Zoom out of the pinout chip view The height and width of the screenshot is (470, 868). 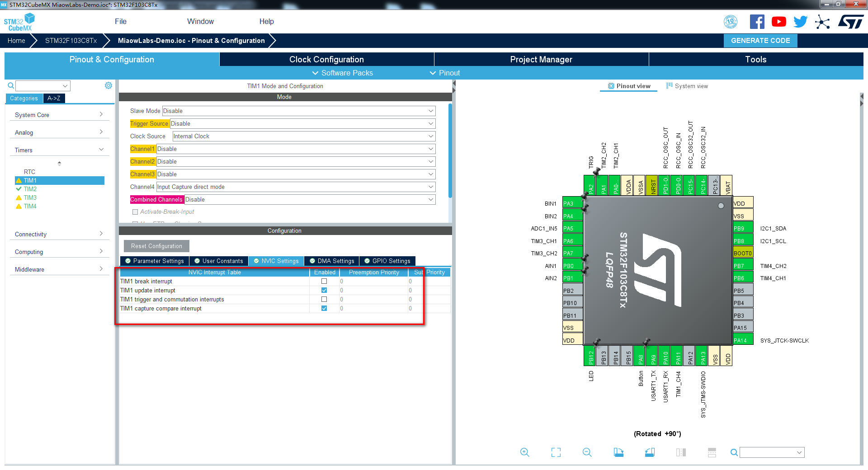click(587, 452)
